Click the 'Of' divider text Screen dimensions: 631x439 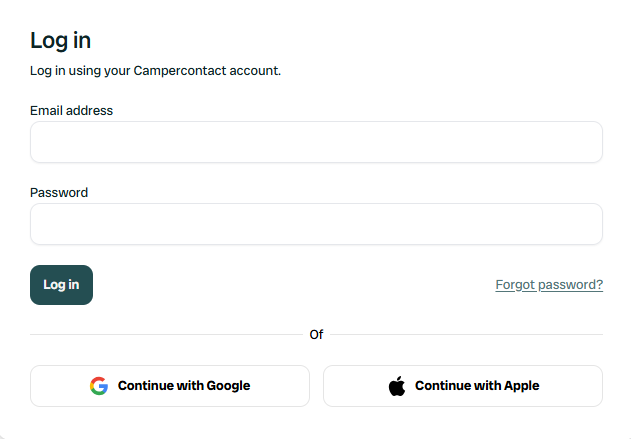coord(316,334)
